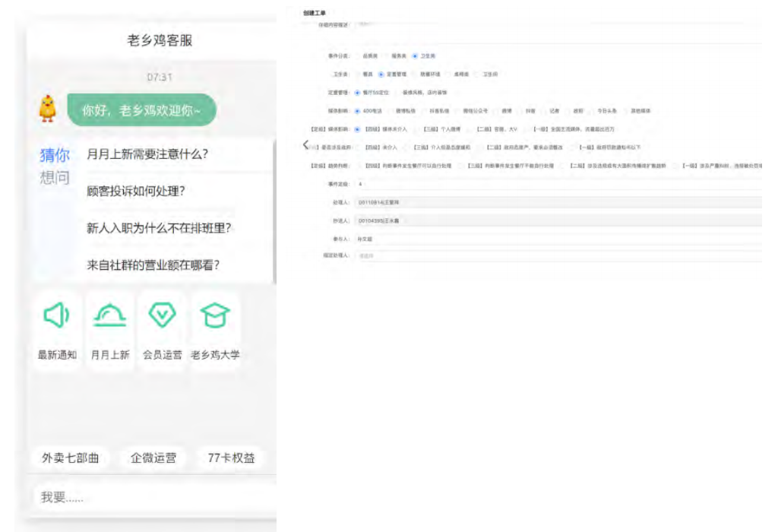Click the question 顾客投诉如何处理?
778x532 pixels.
pos(136,192)
